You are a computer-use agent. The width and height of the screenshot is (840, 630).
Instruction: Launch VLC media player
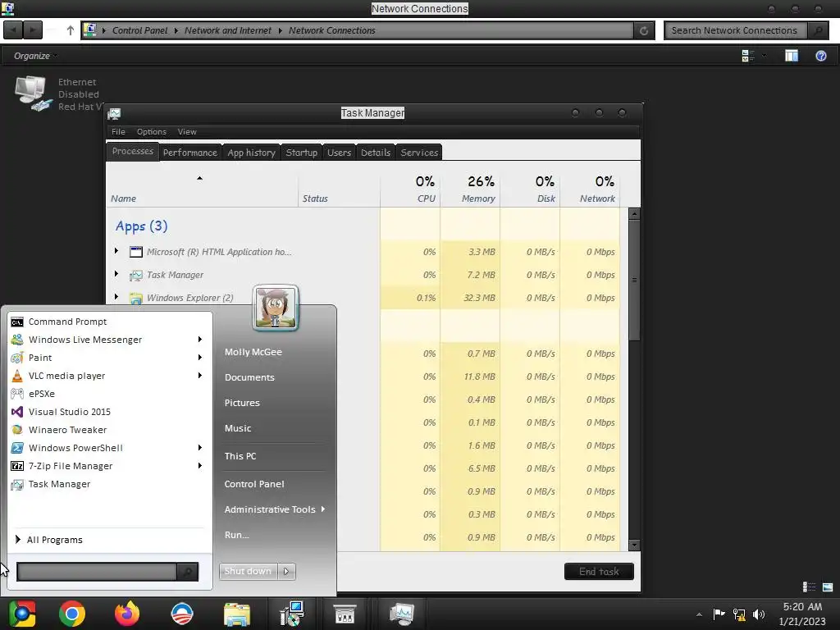pos(66,376)
